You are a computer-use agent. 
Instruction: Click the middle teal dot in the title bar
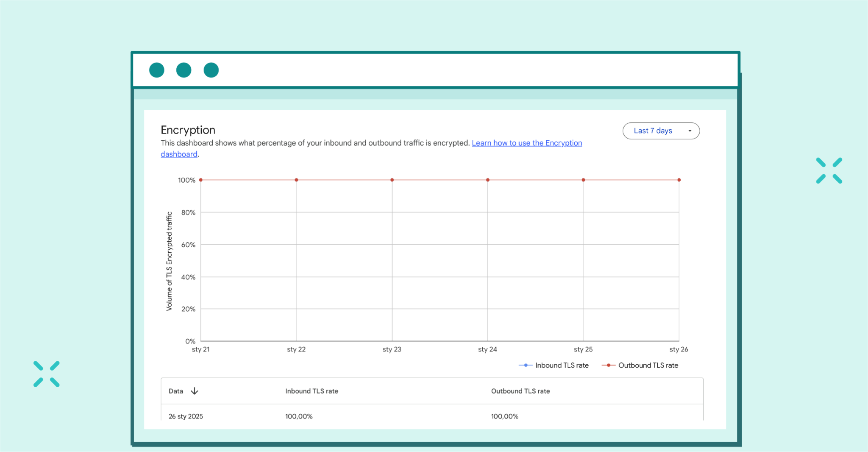click(x=184, y=70)
